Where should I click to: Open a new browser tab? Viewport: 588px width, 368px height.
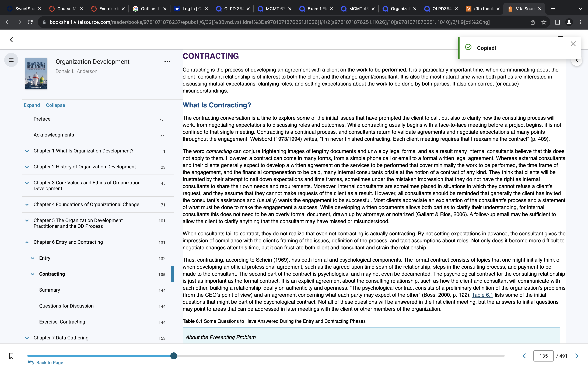553,9
